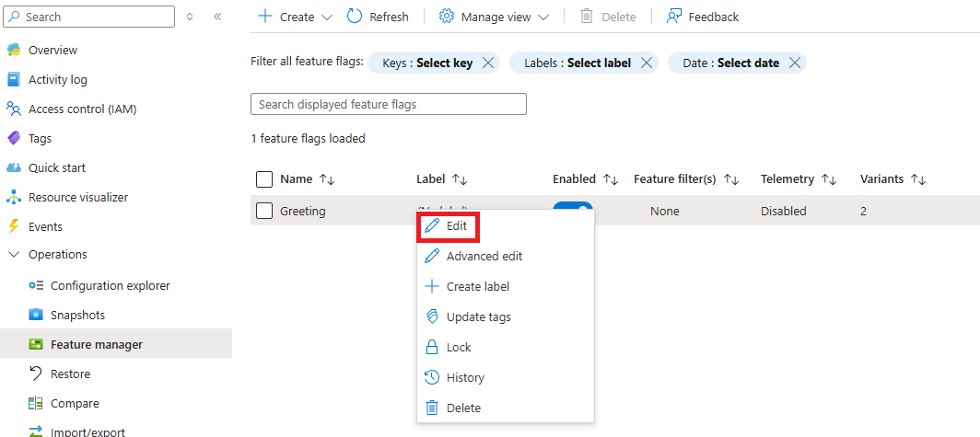Open Feature manager from sidebar
The image size is (980, 437).
point(97,344)
